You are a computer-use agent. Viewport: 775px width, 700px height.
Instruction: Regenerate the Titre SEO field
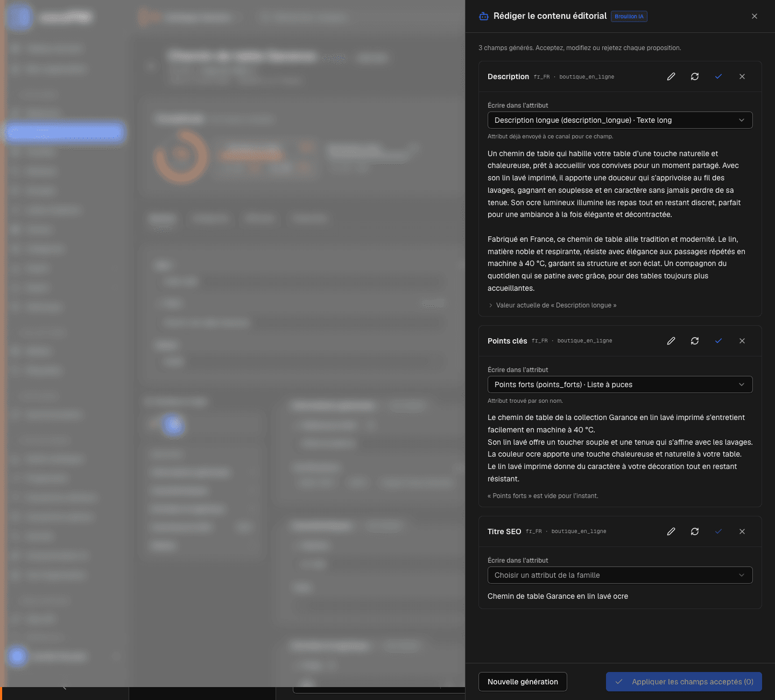point(695,531)
